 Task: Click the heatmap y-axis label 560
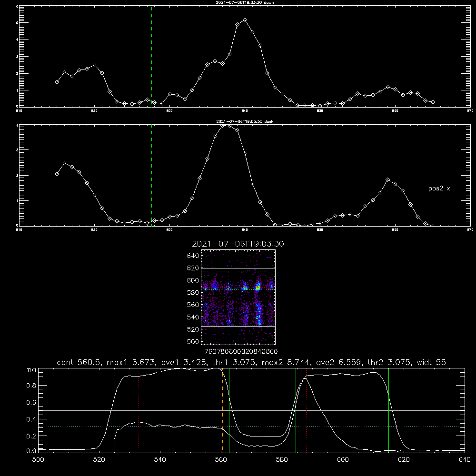(193, 305)
